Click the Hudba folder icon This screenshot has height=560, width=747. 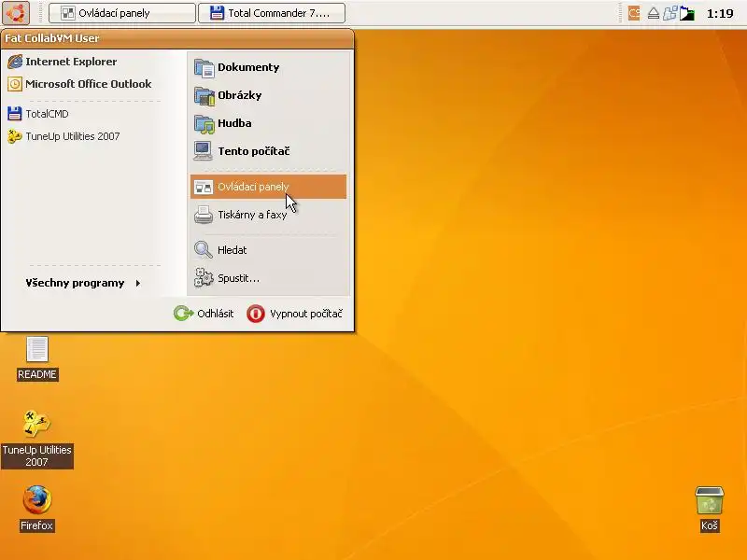pos(204,123)
